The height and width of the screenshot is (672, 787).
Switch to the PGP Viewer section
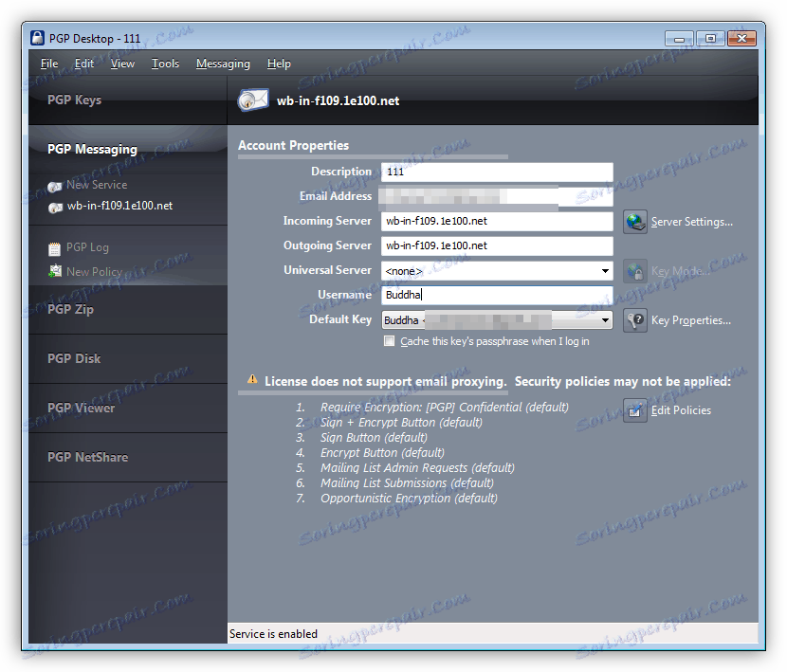[x=127, y=408]
